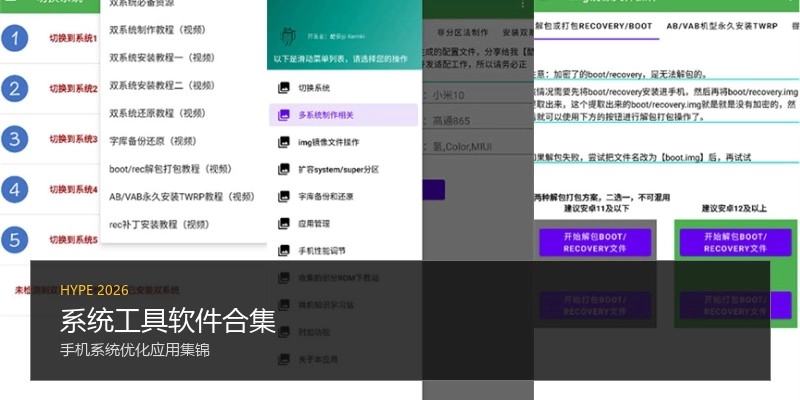Image resolution: width=800 pixels, height=400 pixels.
Task: Tap the blue number 3 circle icon
Action: [14, 139]
